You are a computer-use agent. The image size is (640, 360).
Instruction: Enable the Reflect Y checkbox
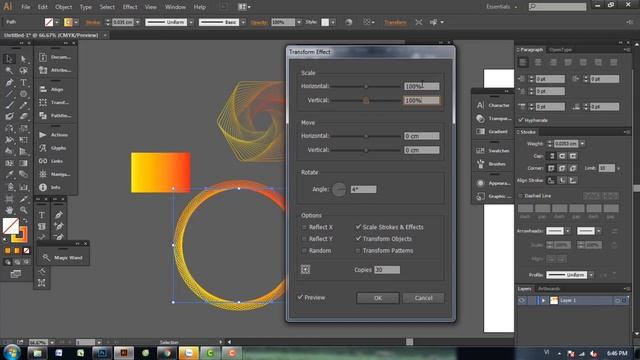[304, 239]
